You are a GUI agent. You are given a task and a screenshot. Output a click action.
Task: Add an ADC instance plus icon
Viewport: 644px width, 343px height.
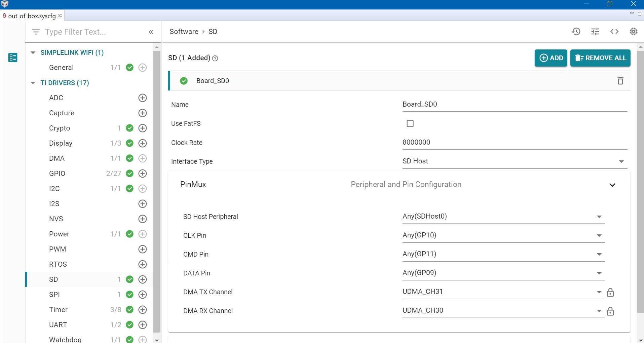tap(143, 98)
